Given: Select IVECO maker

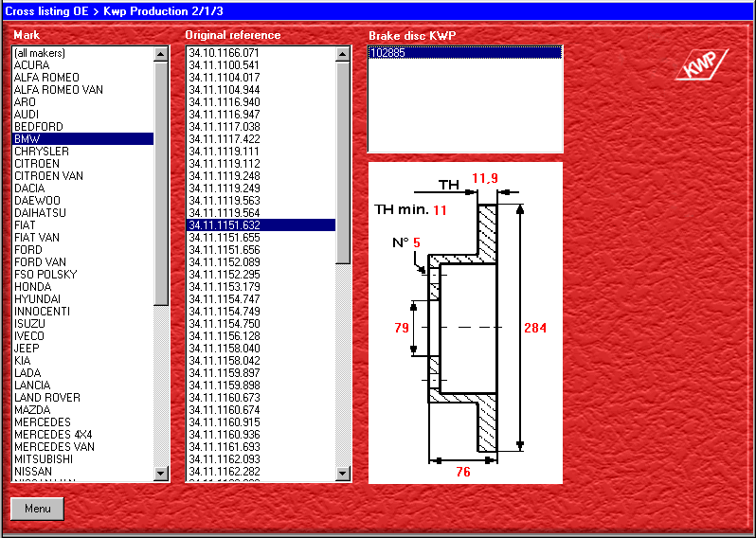Looking at the screenshot, I should click(82, 336).
